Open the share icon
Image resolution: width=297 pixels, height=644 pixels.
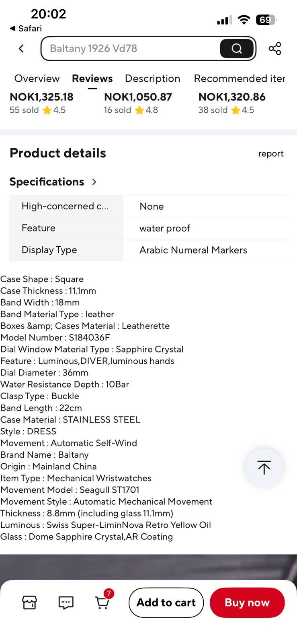pos(275,49)
